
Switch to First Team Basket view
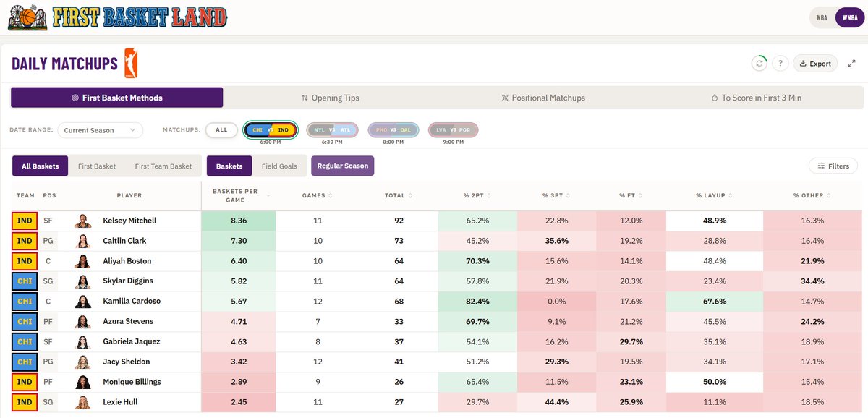tap(163, 166)
